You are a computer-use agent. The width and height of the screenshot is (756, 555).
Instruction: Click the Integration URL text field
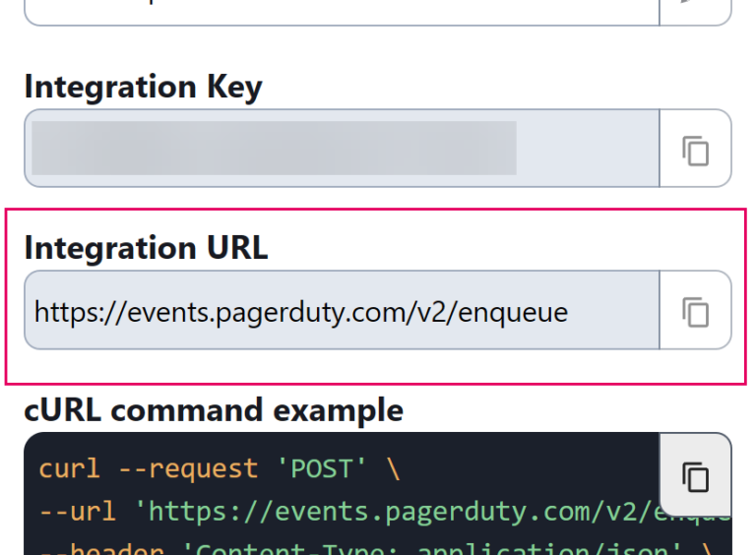tap(342, 310)
